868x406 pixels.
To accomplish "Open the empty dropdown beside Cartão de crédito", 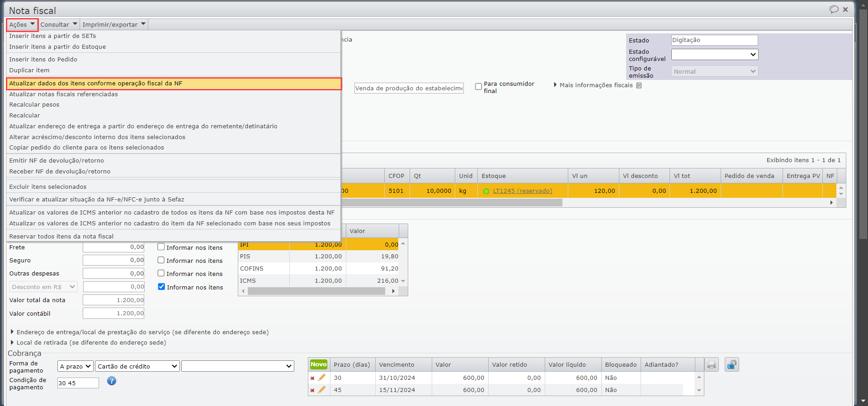I will pos(238,366).
